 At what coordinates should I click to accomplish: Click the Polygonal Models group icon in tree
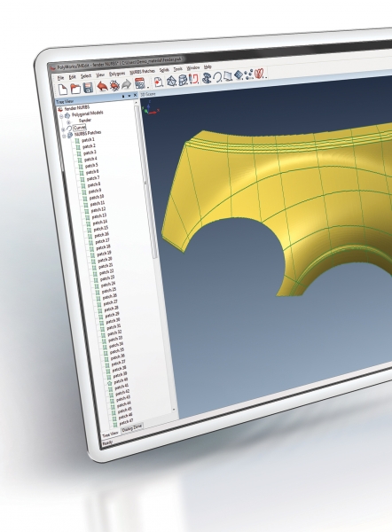(67, 115)
